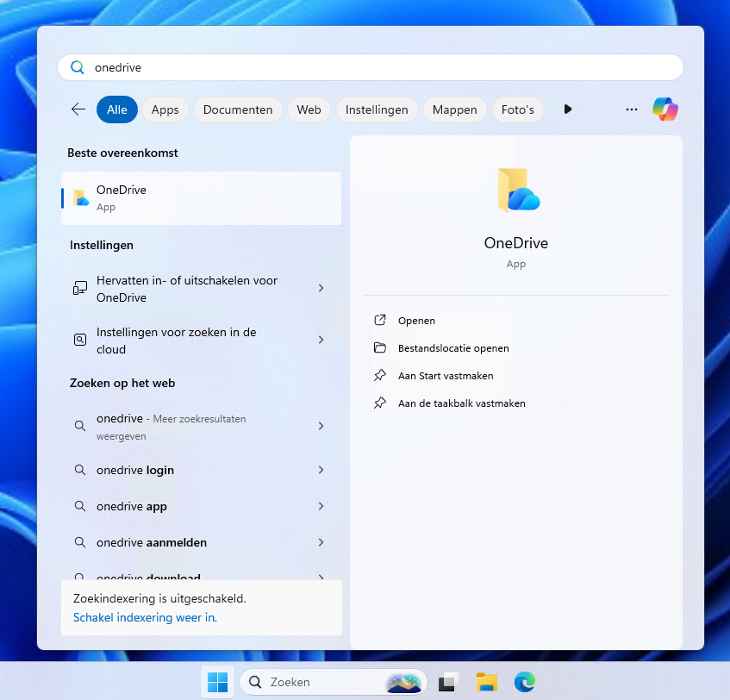Image resolution: width=730 pixels, height=700 pixels.
Task: Switch to the Web filter tab
Action: (309, 109)
